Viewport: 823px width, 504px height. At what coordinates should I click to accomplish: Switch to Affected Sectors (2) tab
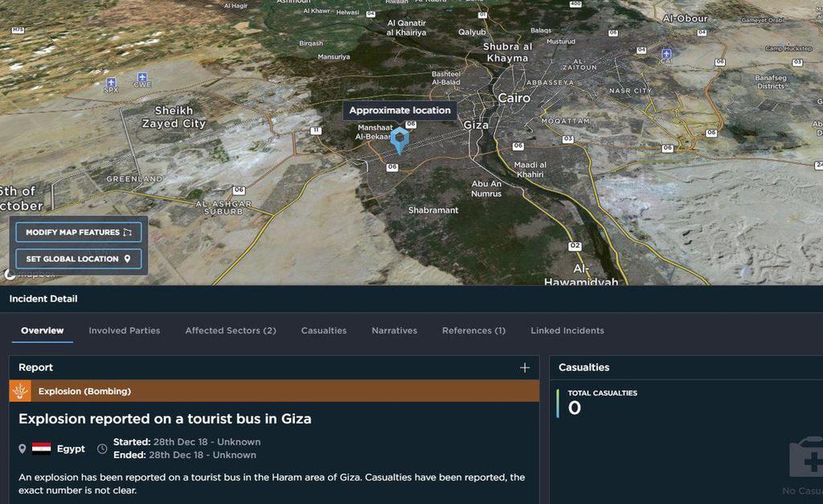coord(231,330)
